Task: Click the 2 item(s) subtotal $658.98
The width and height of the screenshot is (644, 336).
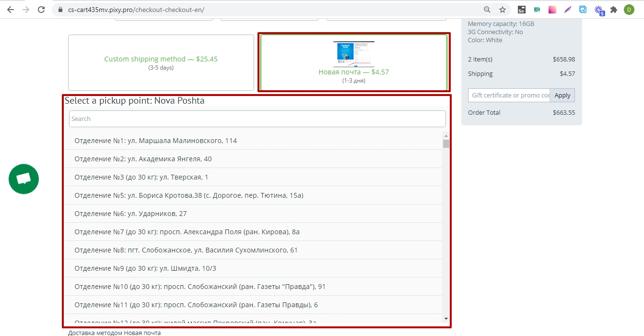Action: [x=564, y=60]
